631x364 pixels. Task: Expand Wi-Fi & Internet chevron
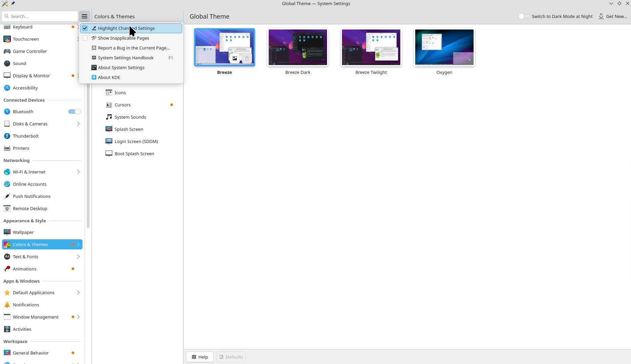[x=78, y=172]
